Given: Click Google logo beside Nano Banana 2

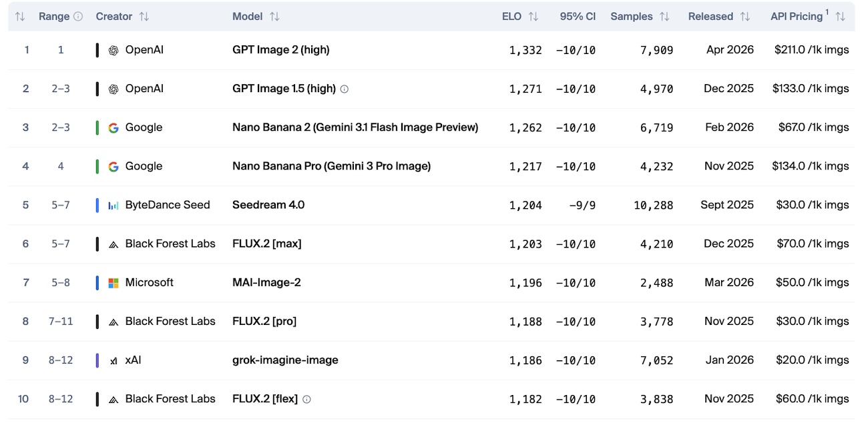Looking at the screenshot, I should coord(114,127).
